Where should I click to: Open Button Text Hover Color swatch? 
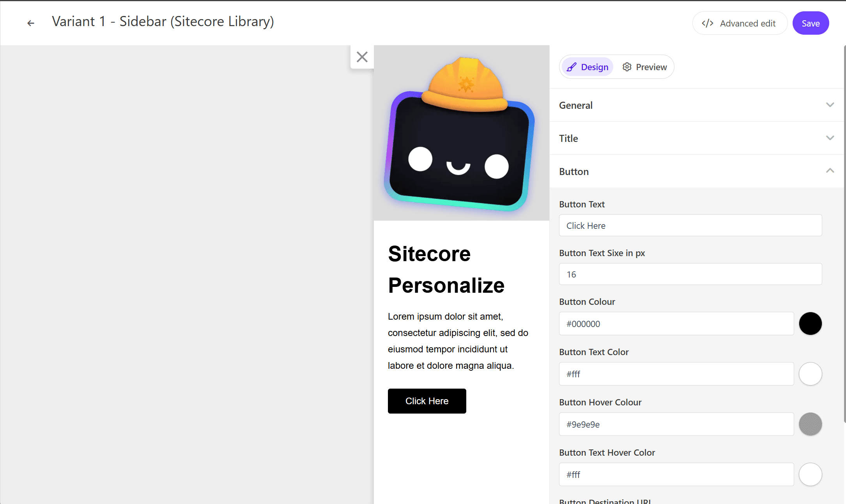(x=810, y=474)
